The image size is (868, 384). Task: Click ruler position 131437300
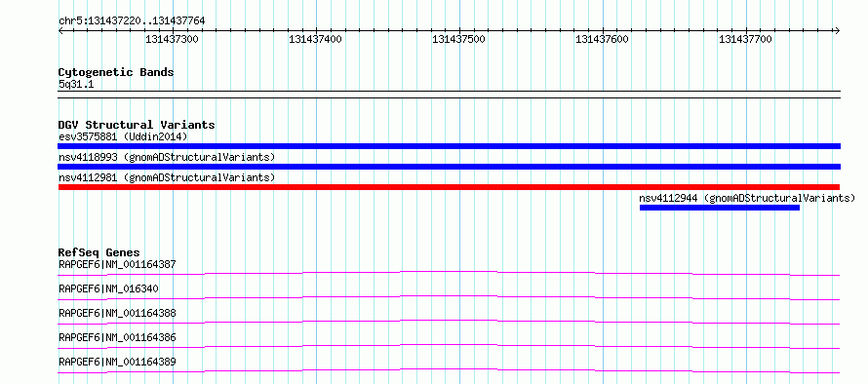(173, 39)
